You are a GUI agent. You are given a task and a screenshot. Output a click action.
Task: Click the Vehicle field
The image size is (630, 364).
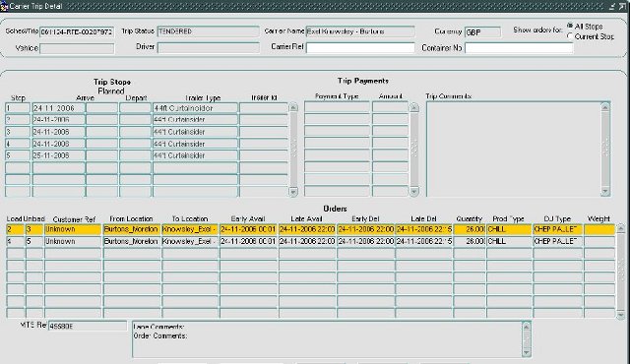point(77,48)
